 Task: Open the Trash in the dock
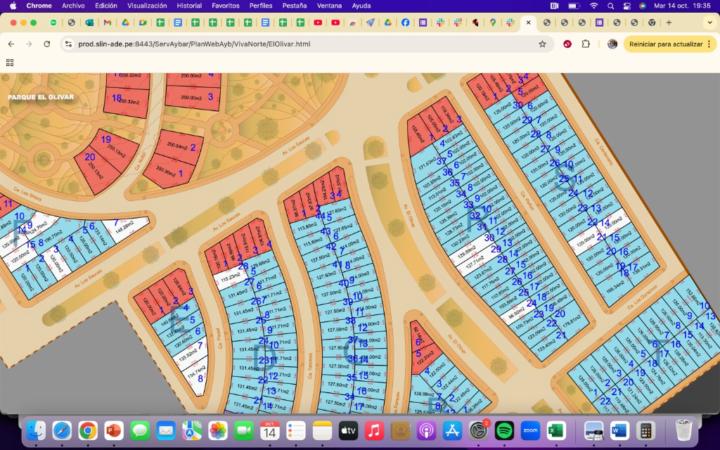683,430
